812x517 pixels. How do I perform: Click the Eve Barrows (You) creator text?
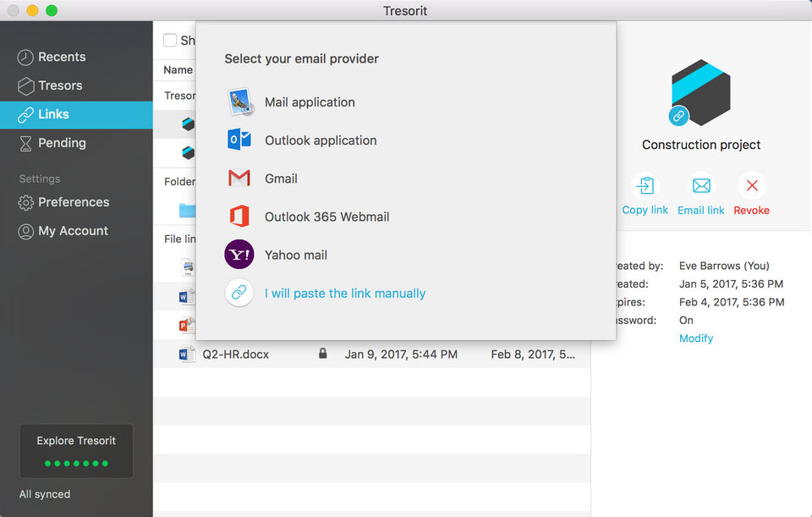coord(724,266)
